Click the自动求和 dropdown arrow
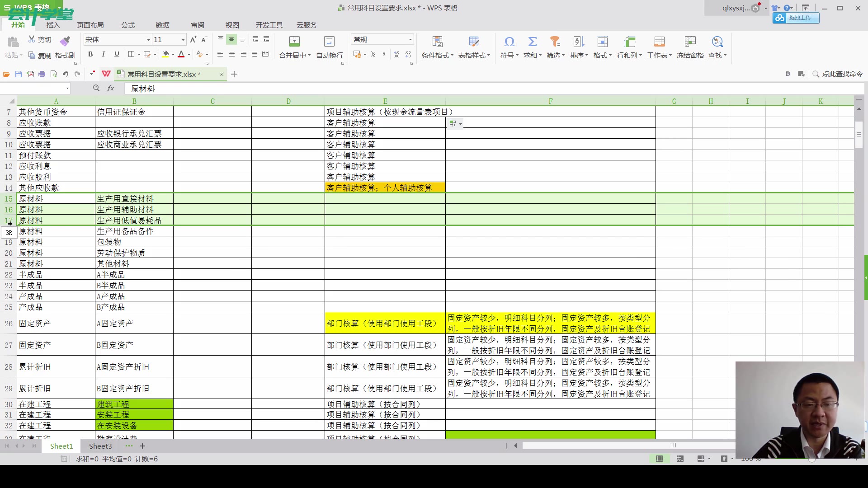Screen dimensions: 868x488 [x=538, y=56]
